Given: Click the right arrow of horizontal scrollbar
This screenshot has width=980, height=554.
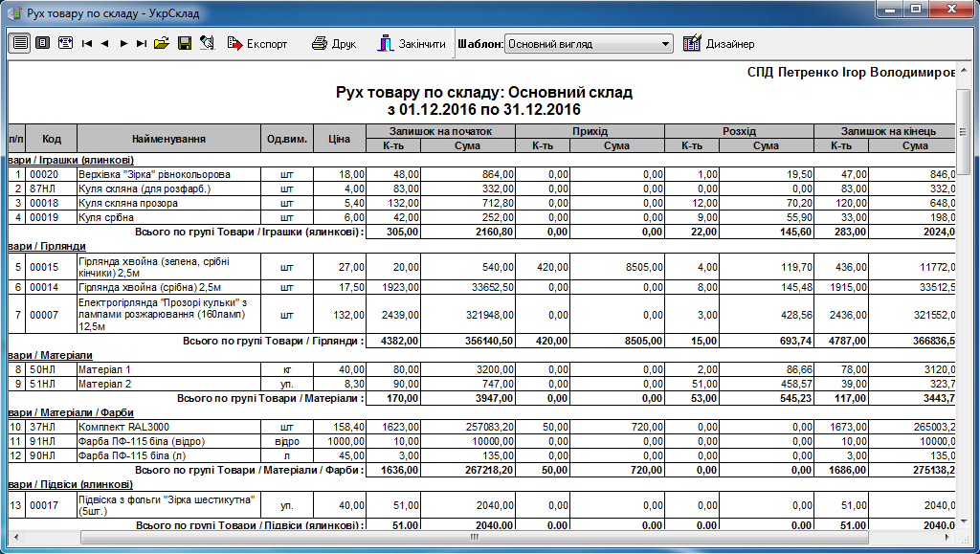Looking at the screenshot, I should coord(947,537).
